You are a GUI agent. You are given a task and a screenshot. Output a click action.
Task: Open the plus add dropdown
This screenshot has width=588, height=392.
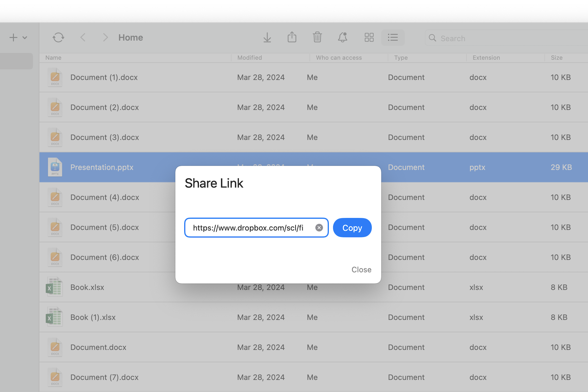[18, 38]
